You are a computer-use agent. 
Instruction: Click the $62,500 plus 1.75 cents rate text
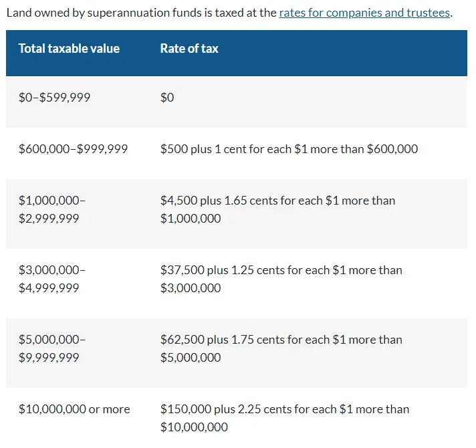[x=281, y=348]
